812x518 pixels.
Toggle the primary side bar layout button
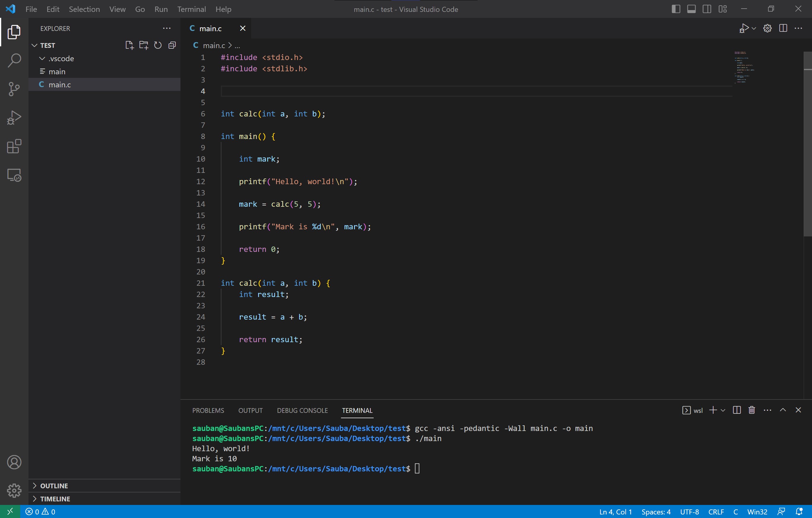[676, 9]
